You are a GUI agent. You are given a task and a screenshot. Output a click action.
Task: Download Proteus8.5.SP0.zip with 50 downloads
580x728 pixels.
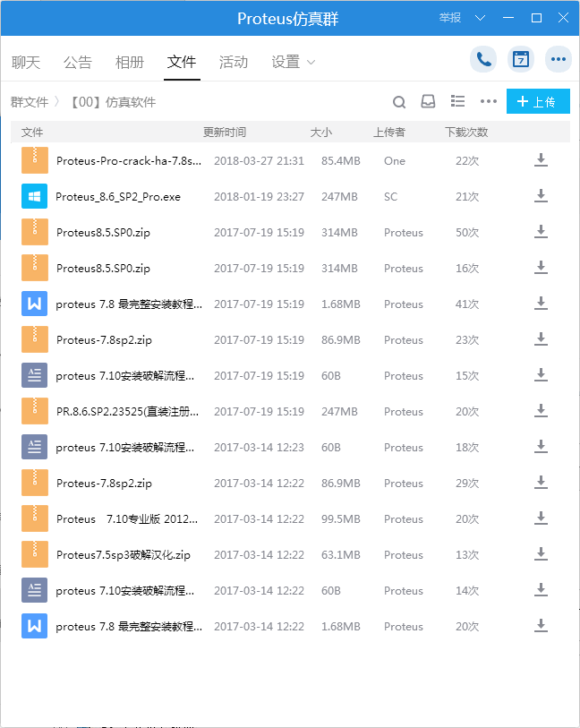tap(541, 232)
